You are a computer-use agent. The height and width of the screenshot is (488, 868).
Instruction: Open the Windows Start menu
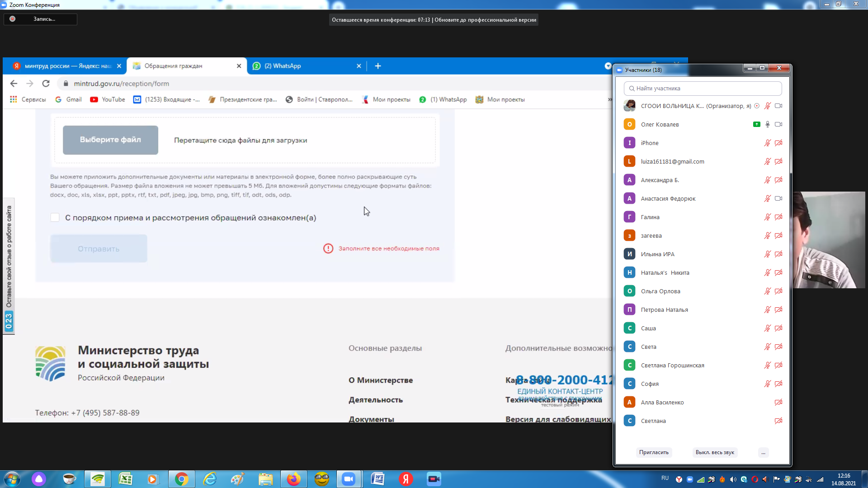pyautogui.click(x=12, y=479)
